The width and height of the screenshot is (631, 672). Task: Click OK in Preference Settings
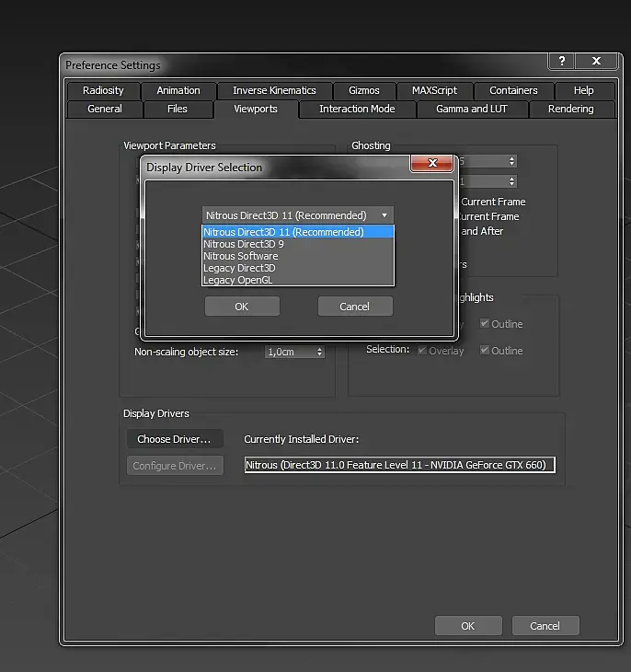click(468, 626)
